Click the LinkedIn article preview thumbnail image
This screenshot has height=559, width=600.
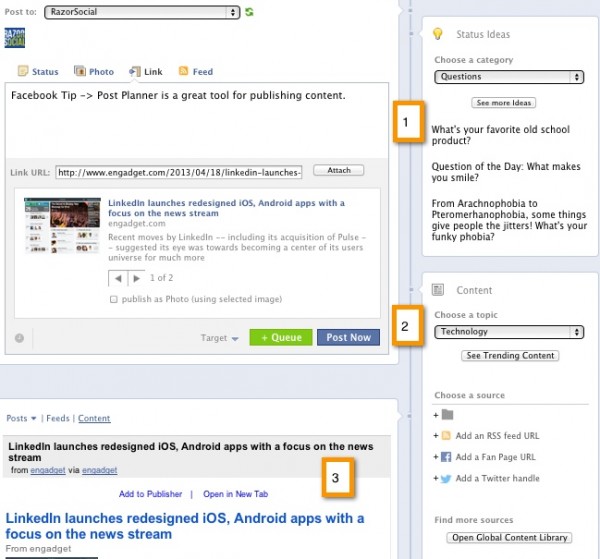coord(62,225)
